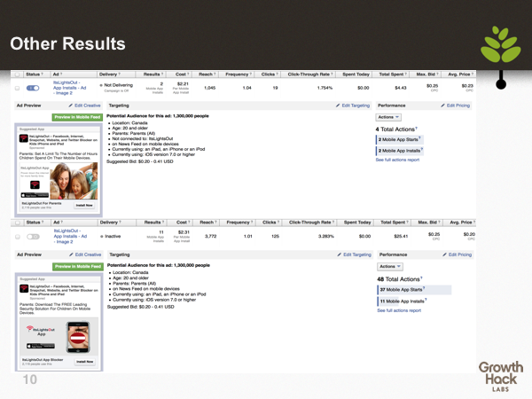Click the '3.283%' click-through rate value

(326, 236)
